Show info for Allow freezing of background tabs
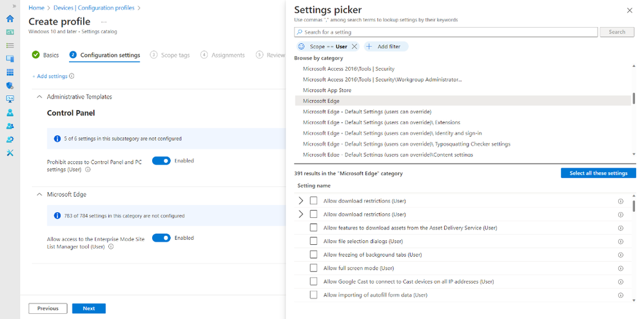The image size is (644, 319). [x=621, y=255]
